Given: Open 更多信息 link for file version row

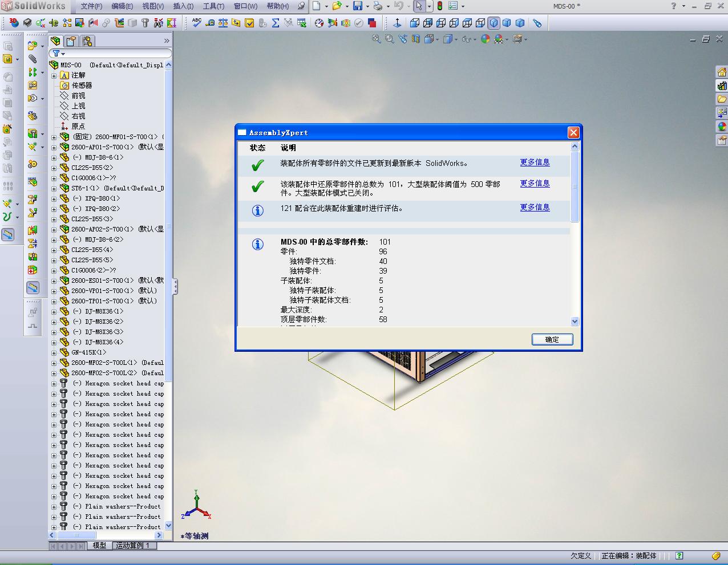Looking at the screenshot, I should pos(535,162).
